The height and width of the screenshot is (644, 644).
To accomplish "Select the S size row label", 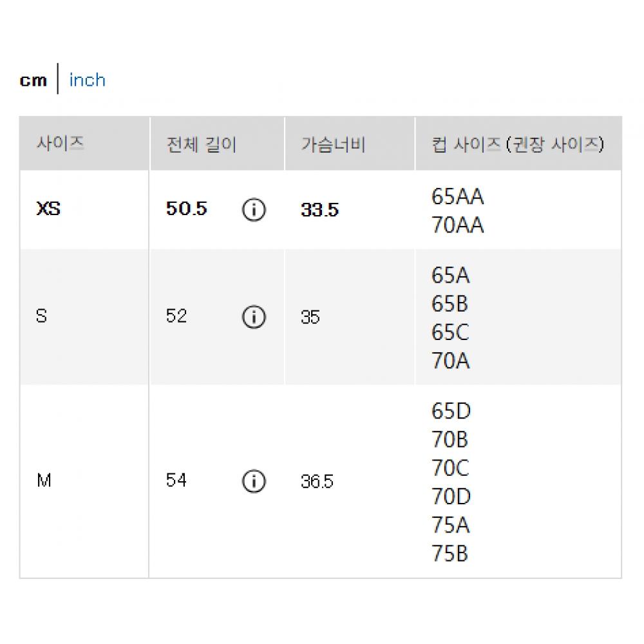I will (x=42, y=317).
